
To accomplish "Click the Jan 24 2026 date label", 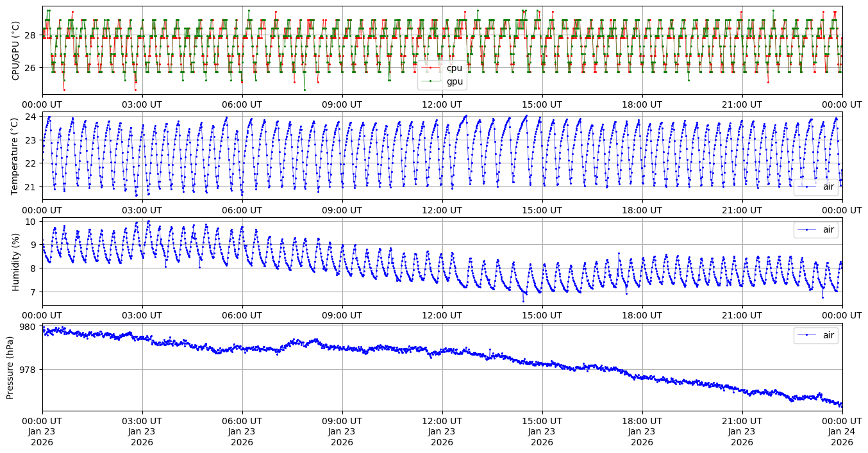I will point(842,437).
